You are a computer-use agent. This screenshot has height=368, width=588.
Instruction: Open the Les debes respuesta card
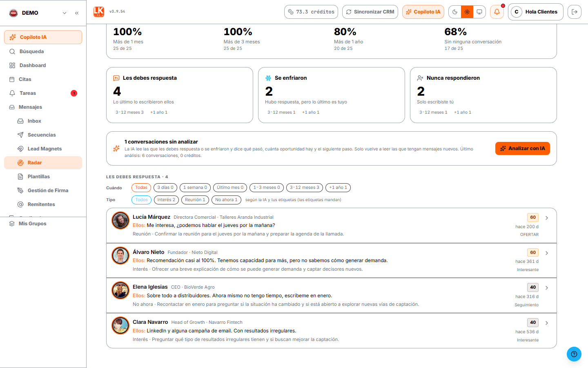tap(180, 95)
